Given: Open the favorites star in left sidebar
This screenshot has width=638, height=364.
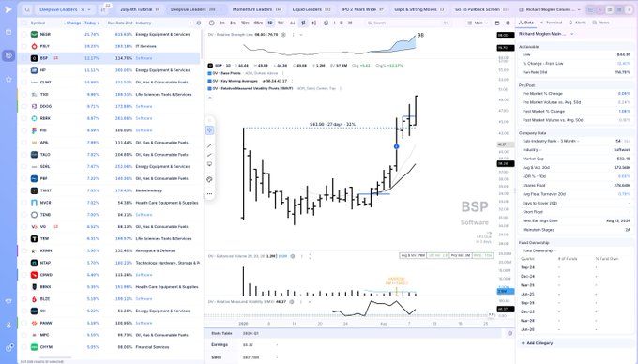Looking at the screenshot, I should click(x=8, y=80).
